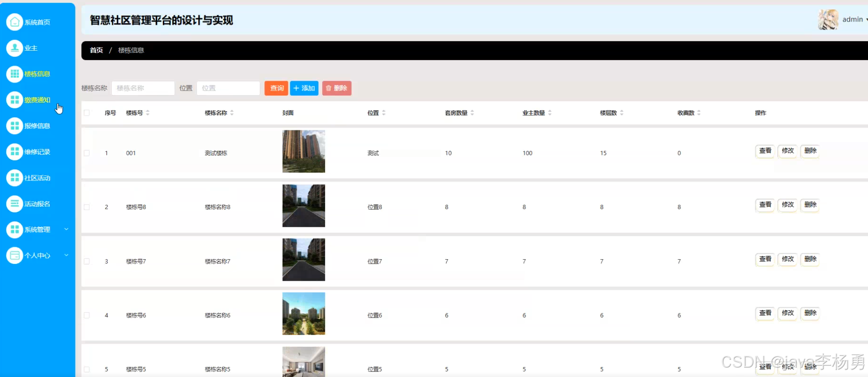Click the blue 添加 button
The width and height of the screenshot is (868, 377).
pos(304,88)
